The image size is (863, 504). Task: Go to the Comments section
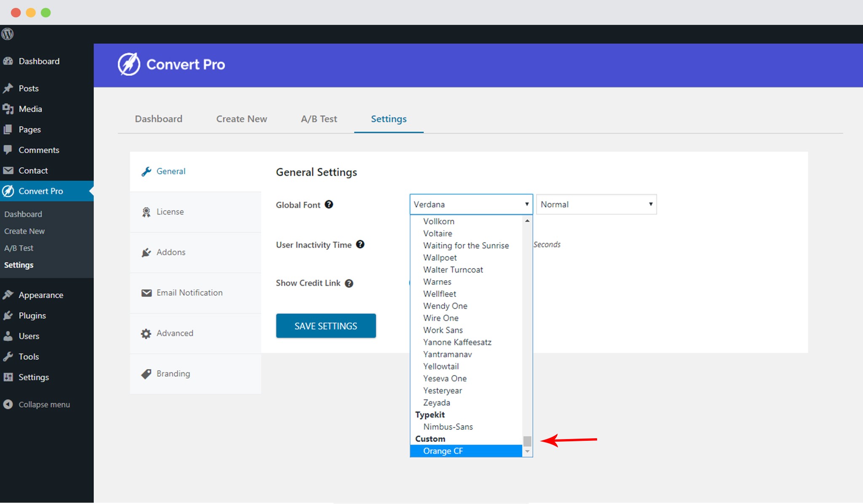38,150
